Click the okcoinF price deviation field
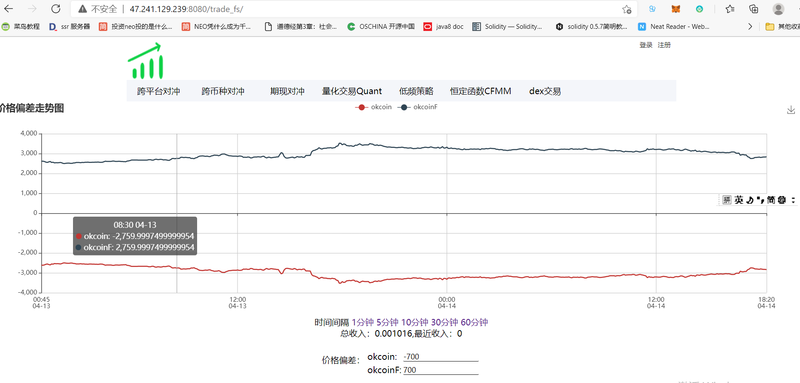The image size is (800, 383). tap(441, 370)
